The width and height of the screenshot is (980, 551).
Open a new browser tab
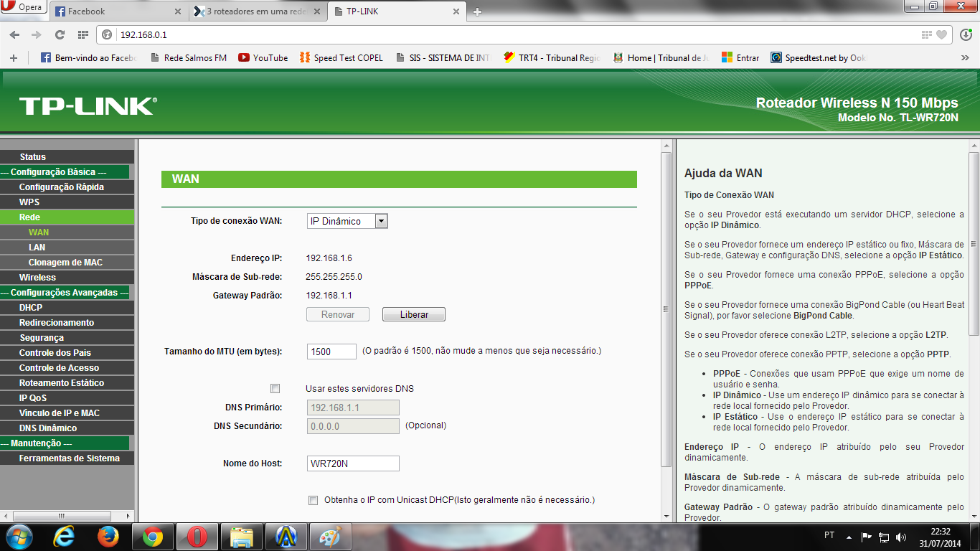coord(478,11)
